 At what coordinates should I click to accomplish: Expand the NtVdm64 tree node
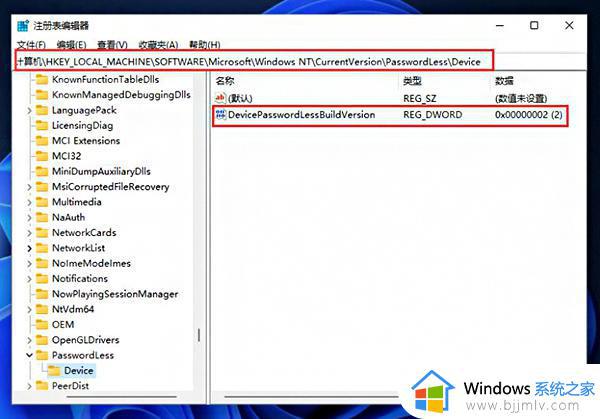click(x=29, y=310)
